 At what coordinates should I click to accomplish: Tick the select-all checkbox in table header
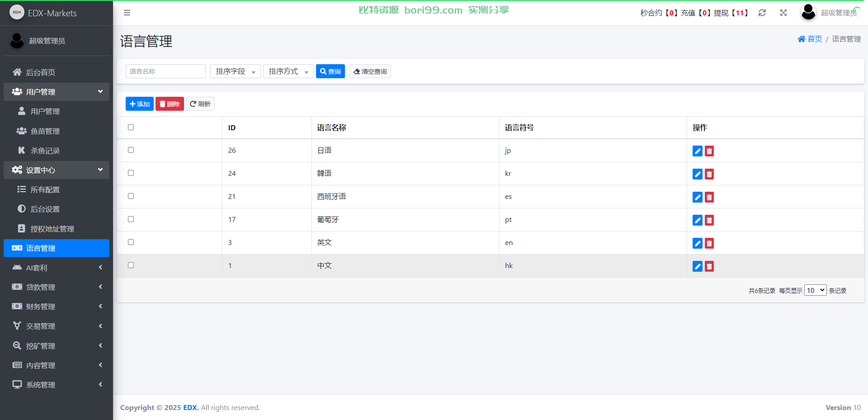(x=131, y=127)
